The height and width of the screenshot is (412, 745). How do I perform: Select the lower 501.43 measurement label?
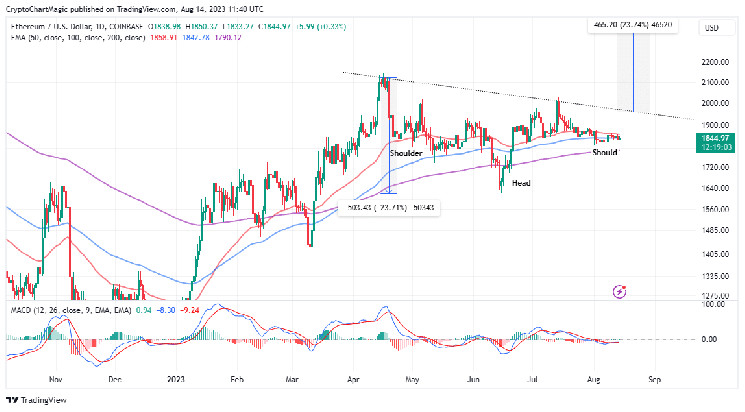[391, 207]
